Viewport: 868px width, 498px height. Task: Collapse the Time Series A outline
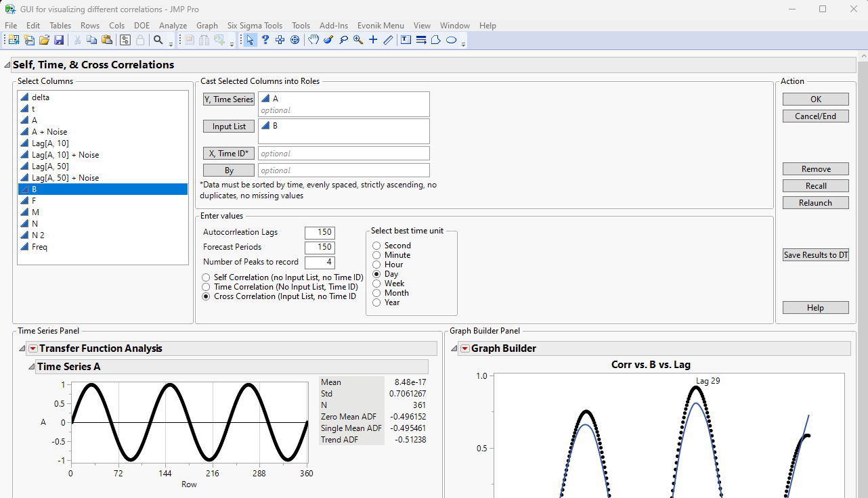coord(31,365)
